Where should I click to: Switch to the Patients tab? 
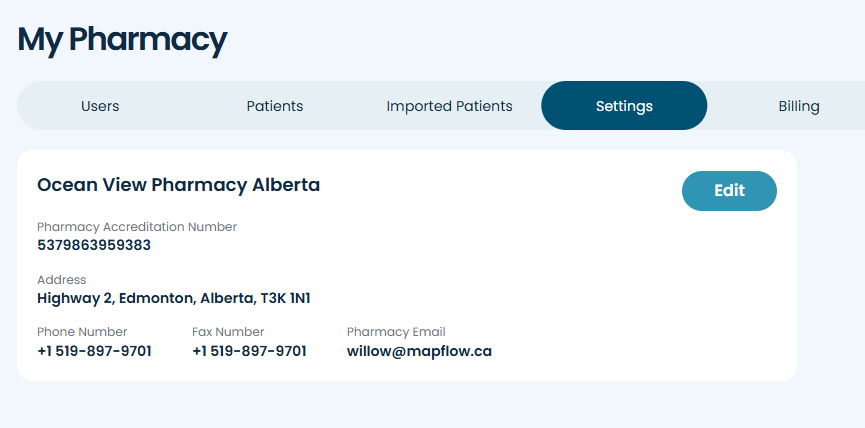pos(275,106)
